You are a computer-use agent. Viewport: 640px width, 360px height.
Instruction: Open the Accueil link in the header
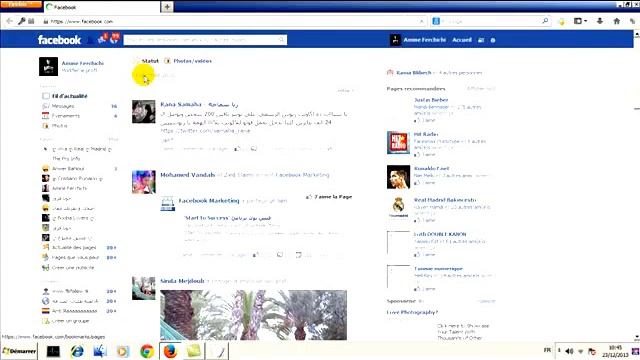point(462,40)
